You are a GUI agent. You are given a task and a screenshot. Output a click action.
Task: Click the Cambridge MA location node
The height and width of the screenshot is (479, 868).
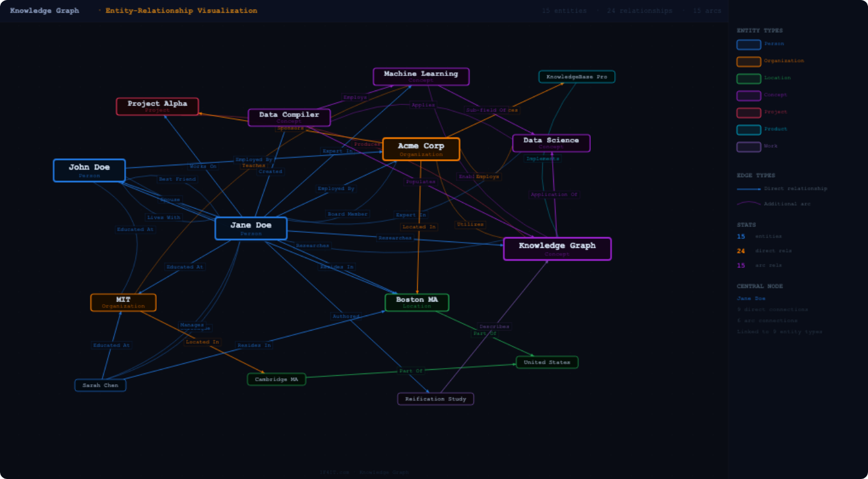(276, 379)
